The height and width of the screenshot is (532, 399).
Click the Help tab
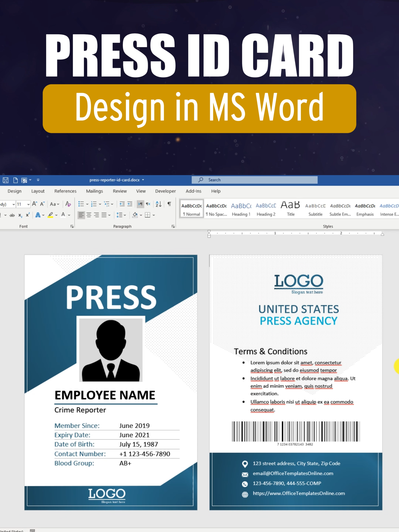tap(216, 191)
